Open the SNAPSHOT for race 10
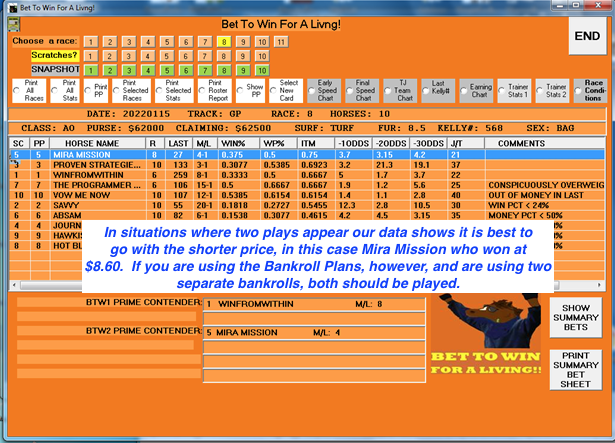The width and height of the screenshot is (615, 443). 262,69
